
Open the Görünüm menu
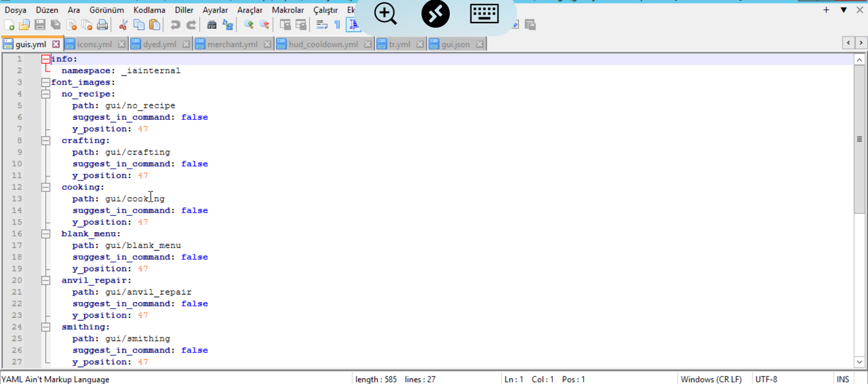click(106, 10)
